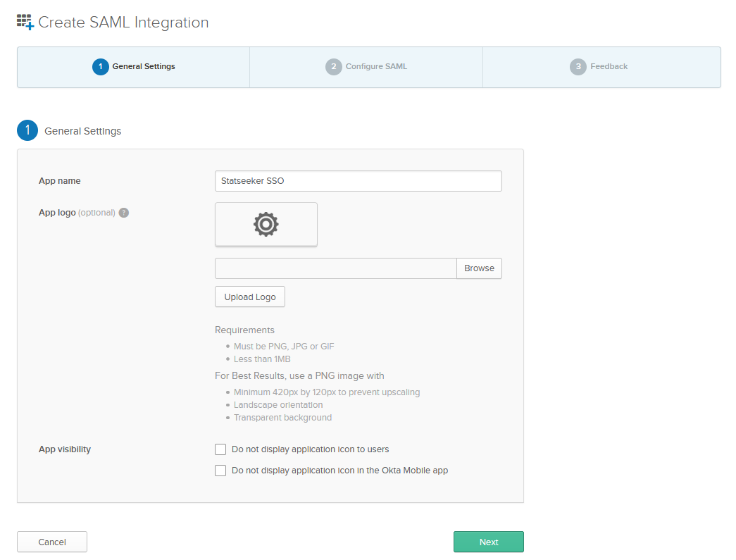The height and width of the screenshot is (560, 736).
Task: Click the 'App name' field label
Action: point(60,181)
